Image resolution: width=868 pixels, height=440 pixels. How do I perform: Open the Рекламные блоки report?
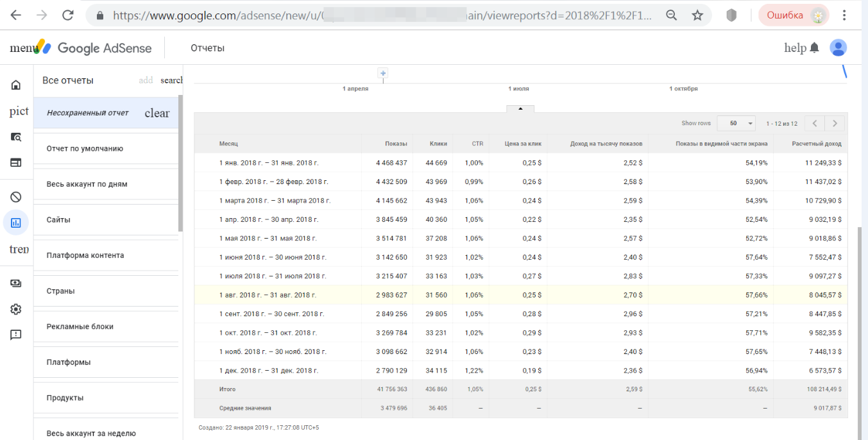pos(106,326)
